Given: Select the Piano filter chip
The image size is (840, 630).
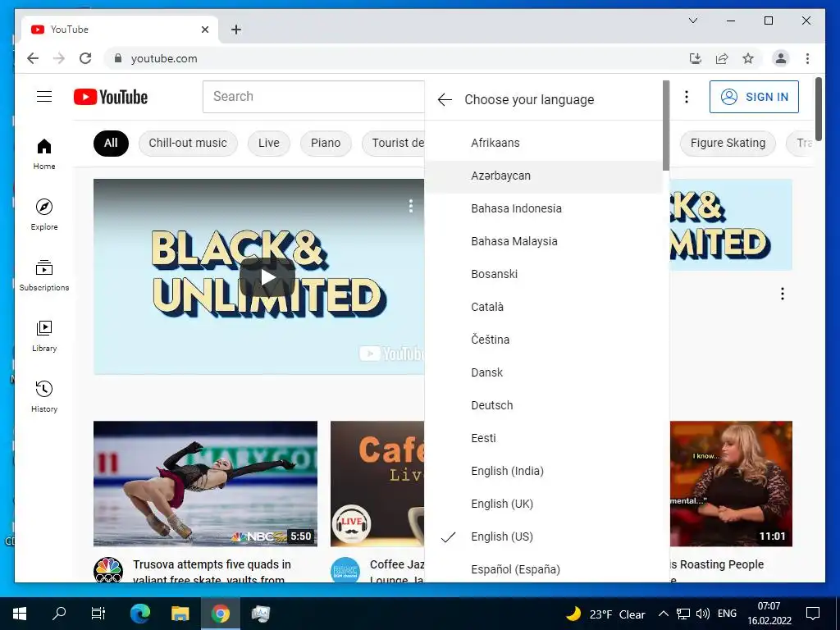Looking at the screenshot, I should coord(326,143).
